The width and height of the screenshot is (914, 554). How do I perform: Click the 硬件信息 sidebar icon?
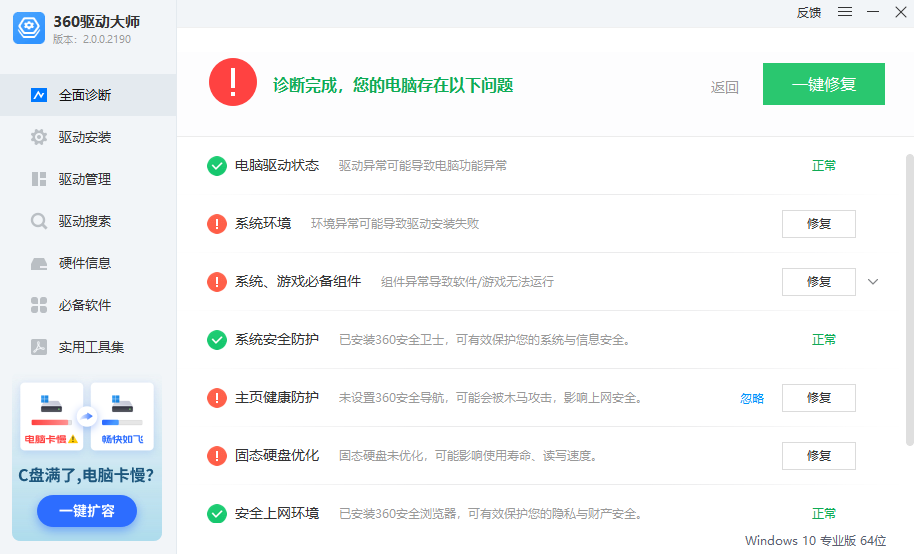(39, 264)
